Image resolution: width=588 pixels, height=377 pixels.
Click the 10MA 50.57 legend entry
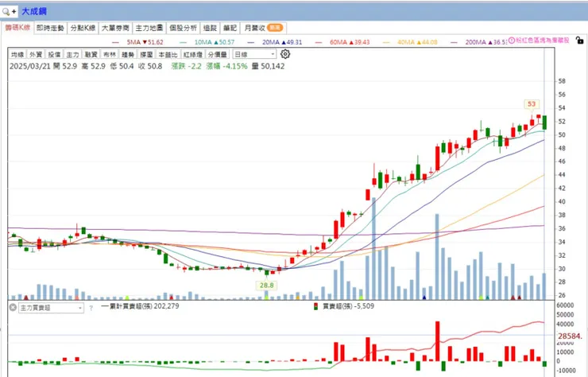tap(207, 42)
